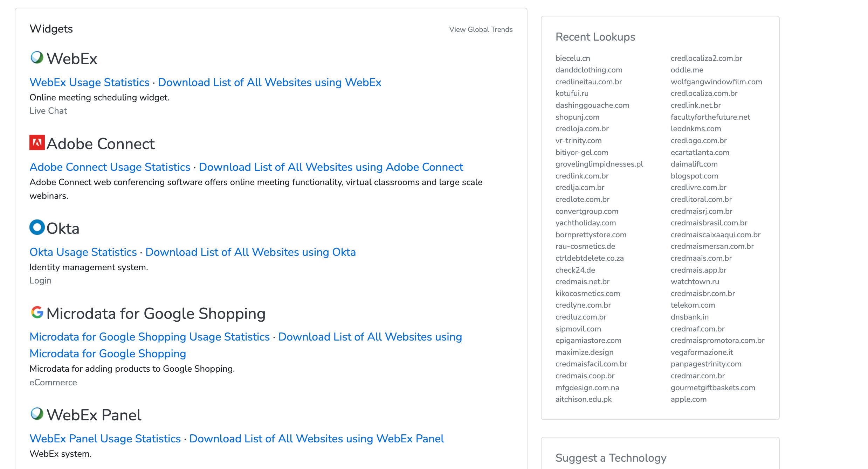The width and height of the screenshot is (868, 469).
Task: Open WebEx Usage Statistics link
Action: [89, 82]
